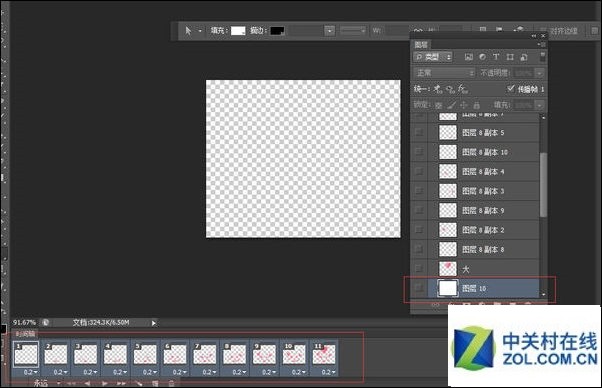Screen dimensions: 602x388
Task: Select animation frame 11 thumbnail
Action: click(x=324, y=353)
